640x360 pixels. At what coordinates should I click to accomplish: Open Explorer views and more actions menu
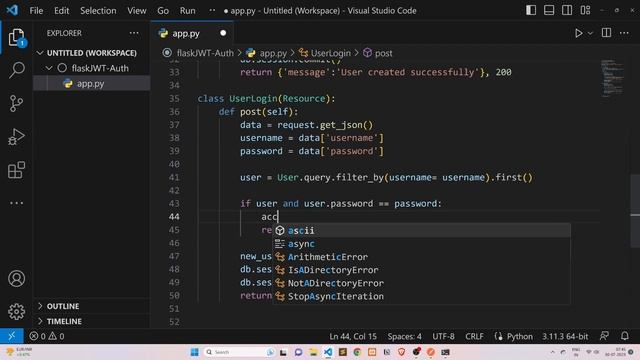point(134,33)
